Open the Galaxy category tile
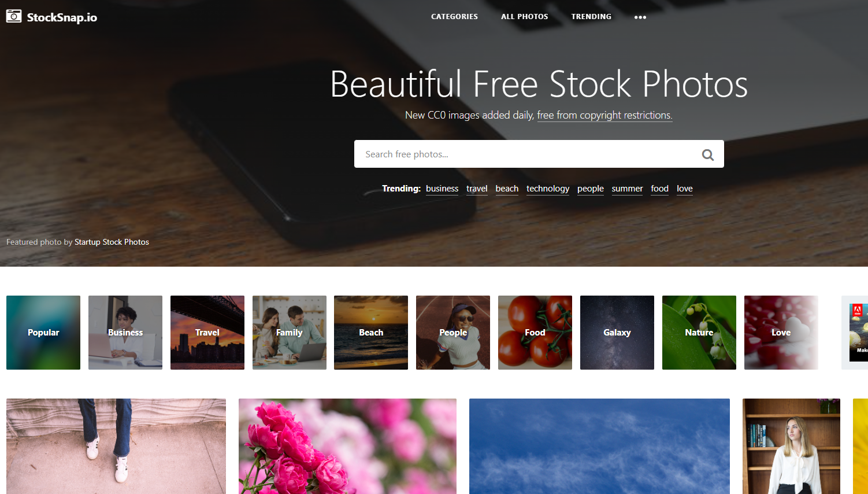This screenshot has width=868, height=494. point(617,333)
